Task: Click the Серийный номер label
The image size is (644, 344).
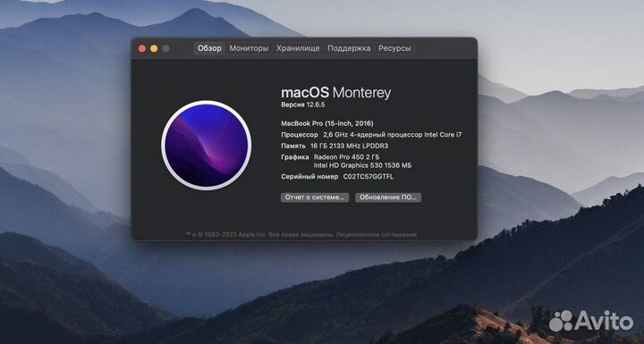Action: tap(309, 177)
